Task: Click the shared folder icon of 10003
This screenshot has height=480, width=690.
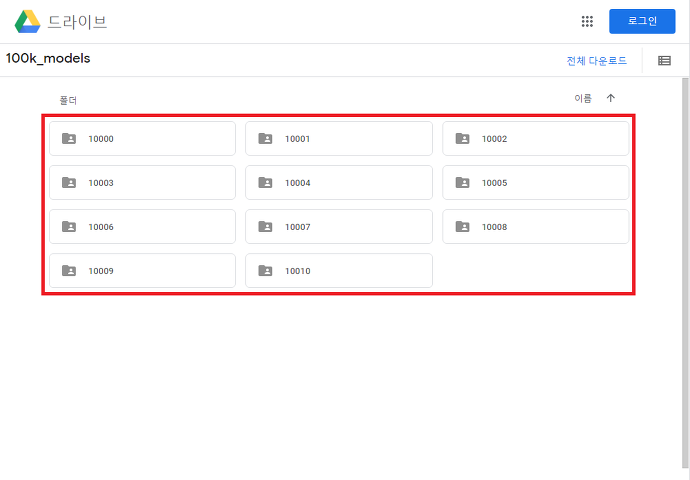Action: click(x=69, y=183)
